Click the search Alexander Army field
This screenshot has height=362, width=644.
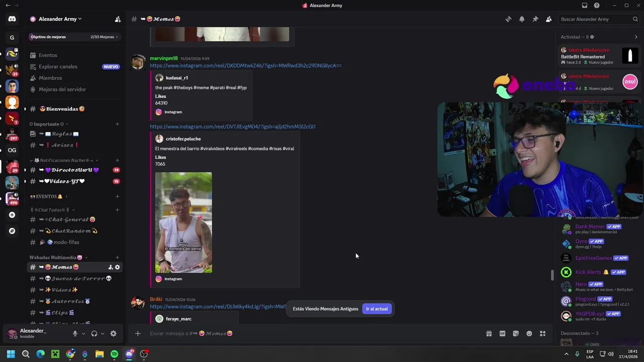599,19
